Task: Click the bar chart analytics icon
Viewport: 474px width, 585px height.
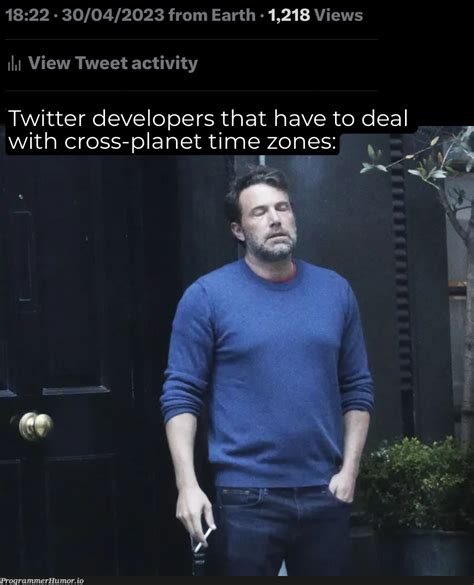Action: tap(15, 63)
